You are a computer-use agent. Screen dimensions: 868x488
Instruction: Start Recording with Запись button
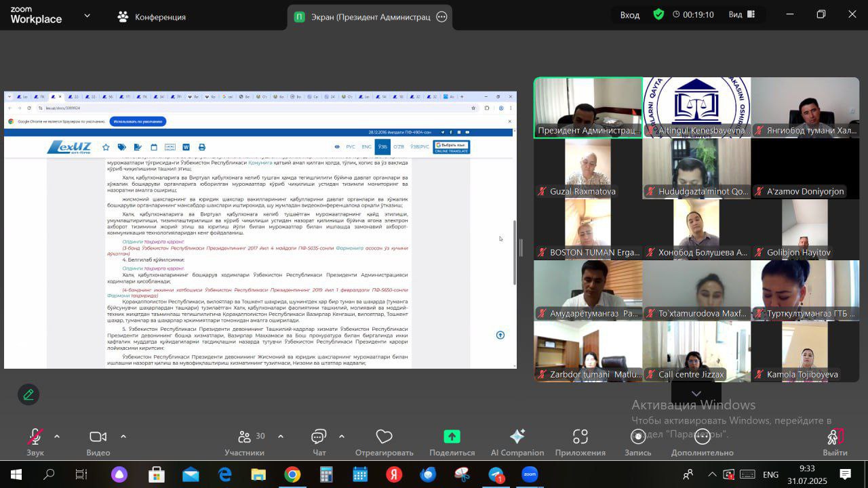[x=637, y=437]
